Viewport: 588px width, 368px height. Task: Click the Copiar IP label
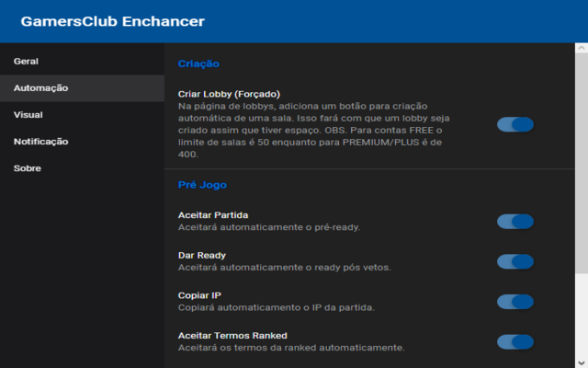(x=199, y=295)
